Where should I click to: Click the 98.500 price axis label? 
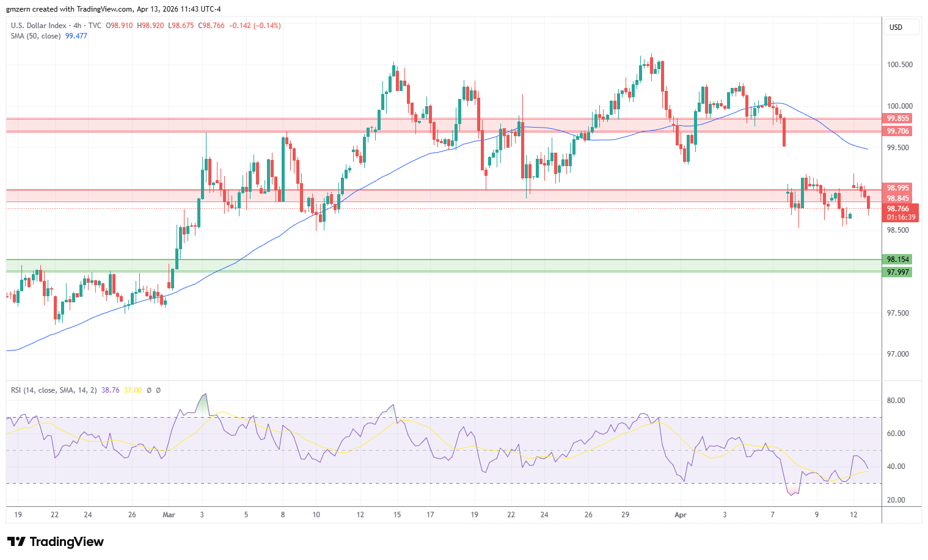[897, 230]
